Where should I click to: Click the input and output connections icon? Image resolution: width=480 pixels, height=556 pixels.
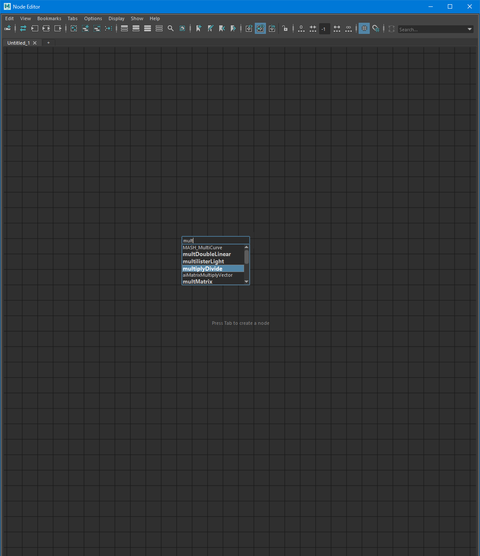click(46, 29)
